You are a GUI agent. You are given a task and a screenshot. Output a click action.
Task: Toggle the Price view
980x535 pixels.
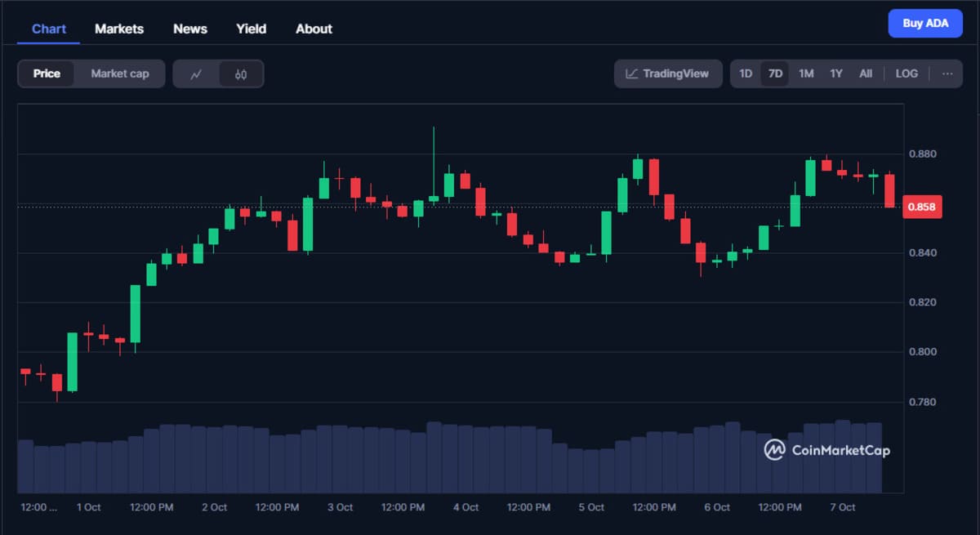pyautogui.click(x=47, y=74)
